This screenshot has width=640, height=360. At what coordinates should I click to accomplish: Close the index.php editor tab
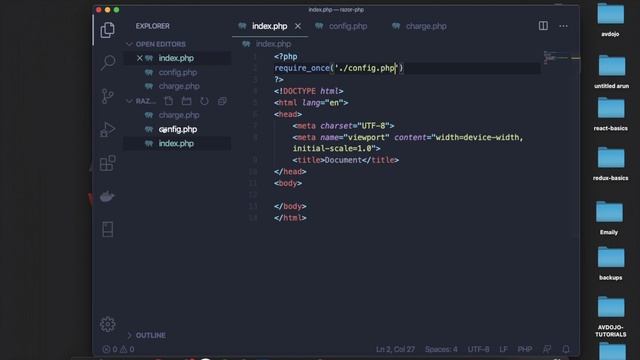tap(298, 26)
